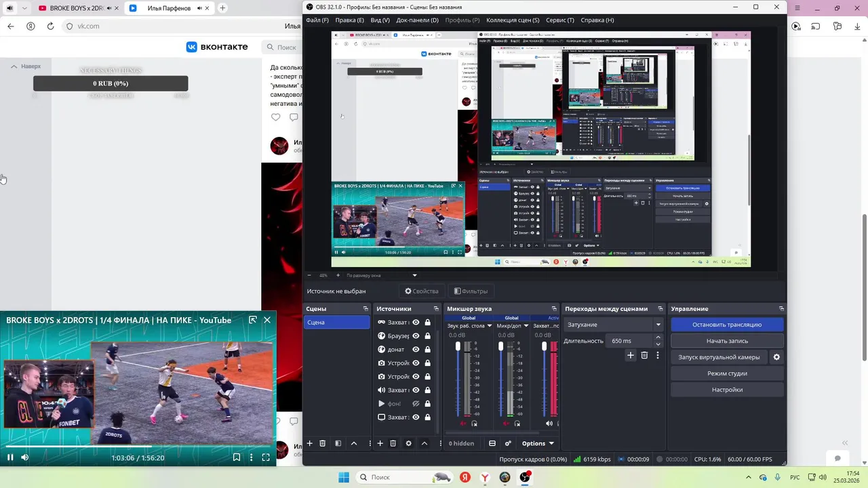The image size is (868, 488).
Task: Click Начать запись button
Action: [x=727, y=341]
